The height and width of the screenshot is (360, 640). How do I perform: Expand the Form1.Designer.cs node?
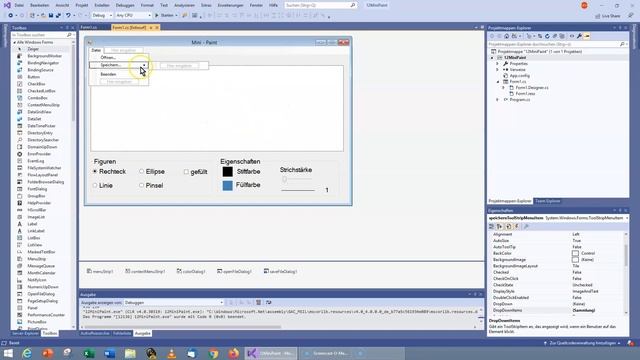tap(503, 88)
